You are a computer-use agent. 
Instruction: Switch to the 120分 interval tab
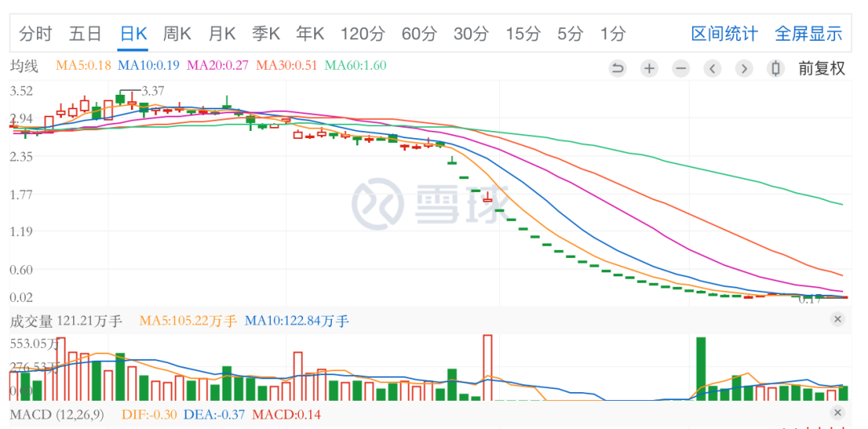(x=362, y=34)
